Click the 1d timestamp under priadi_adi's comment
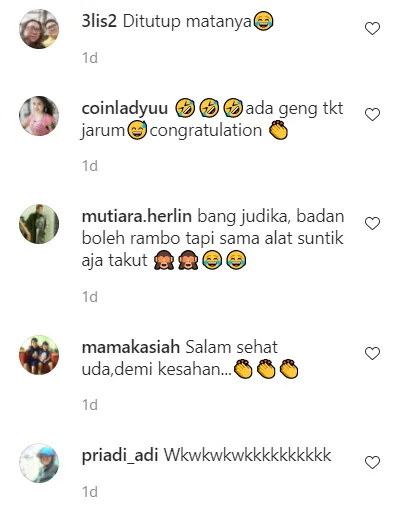The height and width of the screenshot is (519, 412). [90, 492]
